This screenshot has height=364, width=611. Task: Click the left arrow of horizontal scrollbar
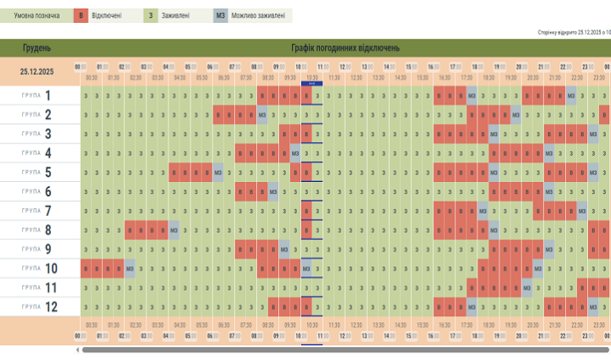[x=77, y=350]
